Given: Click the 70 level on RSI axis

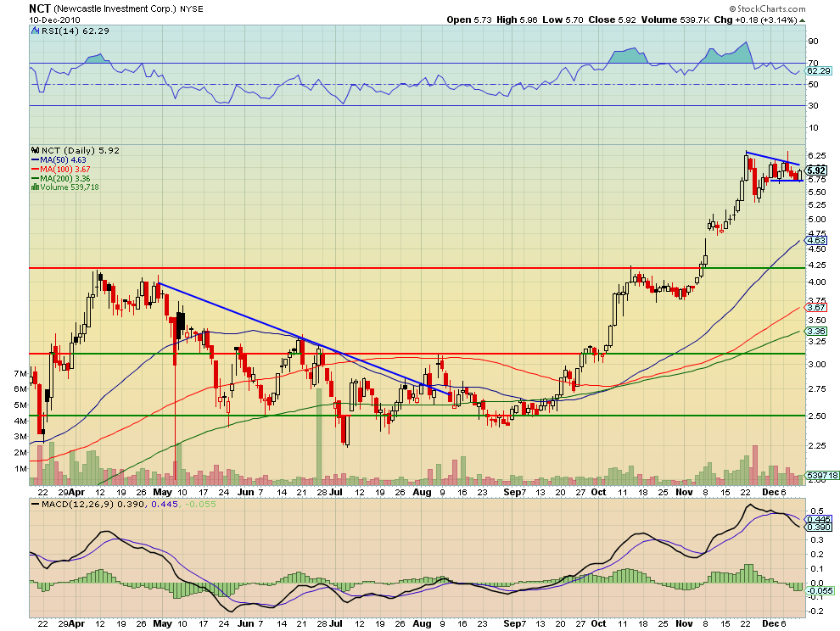Looking at the screenshot, I should point(813,64).
